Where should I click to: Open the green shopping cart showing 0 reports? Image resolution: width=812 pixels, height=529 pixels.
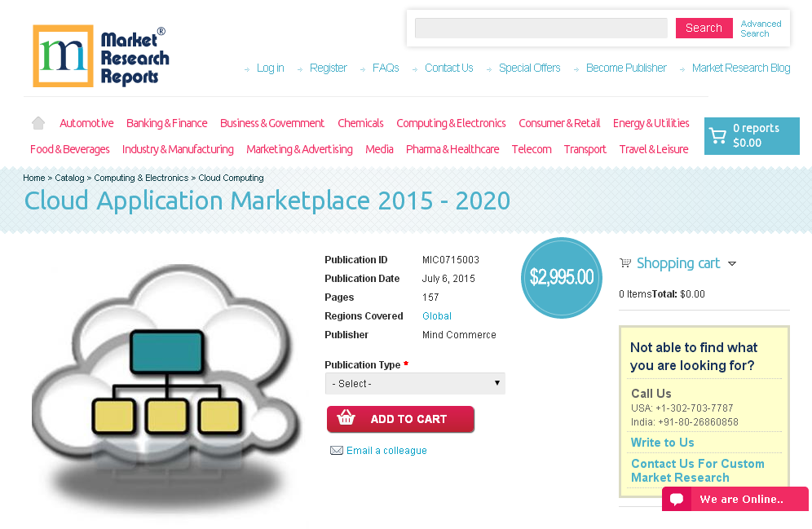(x=750, y=135)
